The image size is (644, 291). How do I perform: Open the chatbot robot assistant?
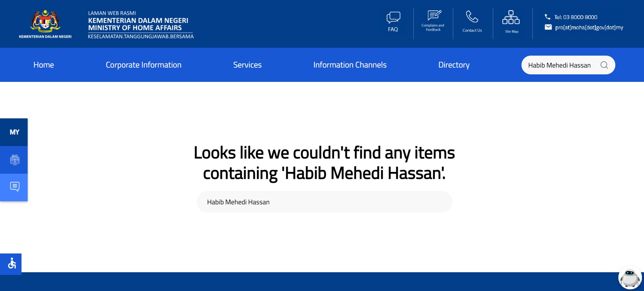(630, 278)
